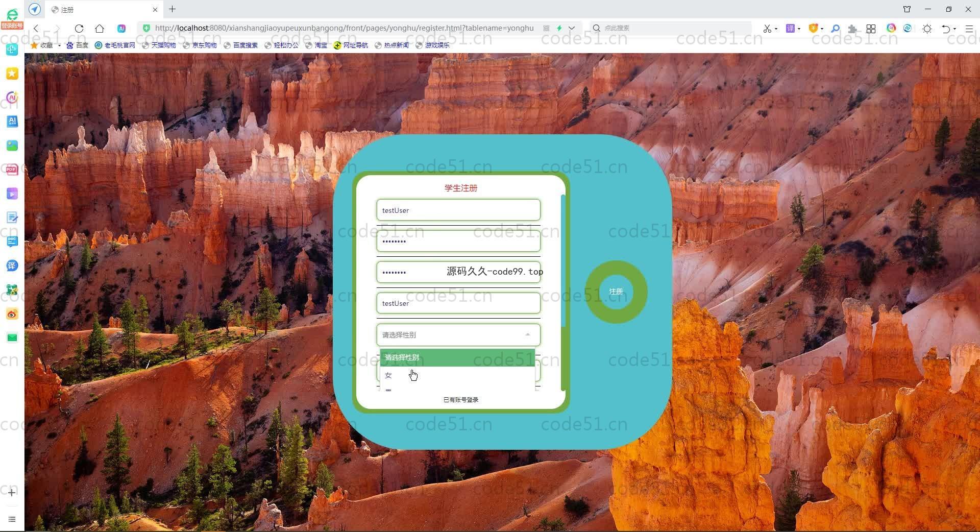Open the purple video sidebar icon
This screenshot has width=980, height=532.
[12, 194]
